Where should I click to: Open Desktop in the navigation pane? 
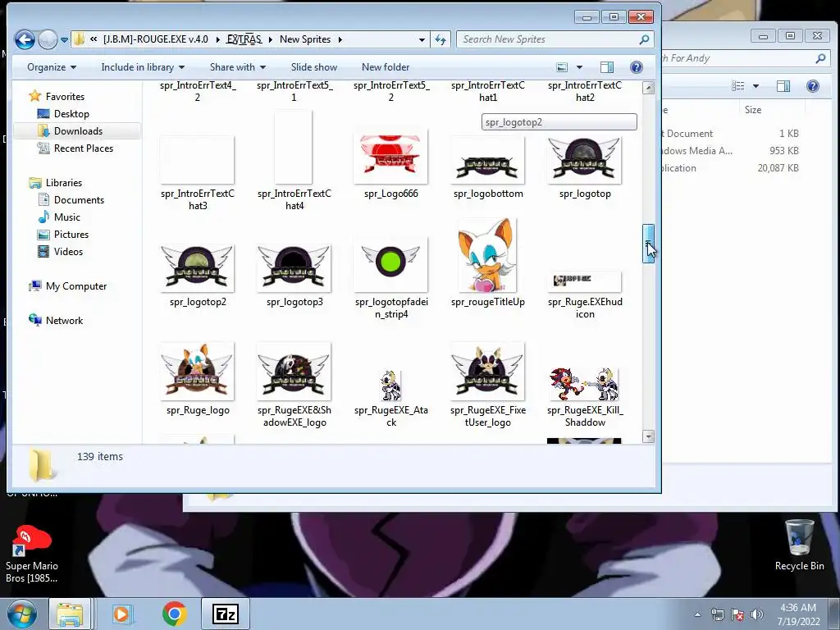pyautogui.click(x=63, y=113)
